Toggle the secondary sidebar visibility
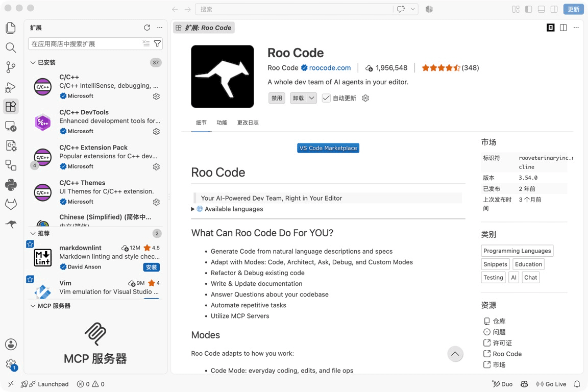This screenshot has height=392, width=588. click(x=554, y=9)
